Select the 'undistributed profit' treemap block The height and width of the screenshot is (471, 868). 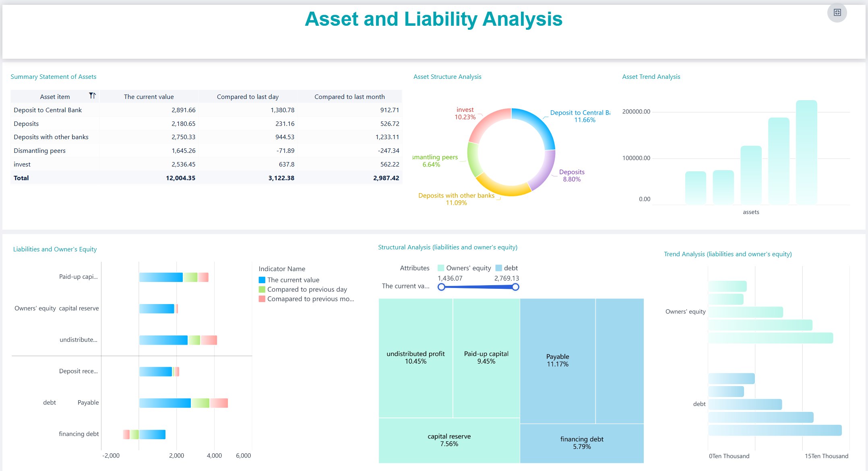(x=415, y=358)
